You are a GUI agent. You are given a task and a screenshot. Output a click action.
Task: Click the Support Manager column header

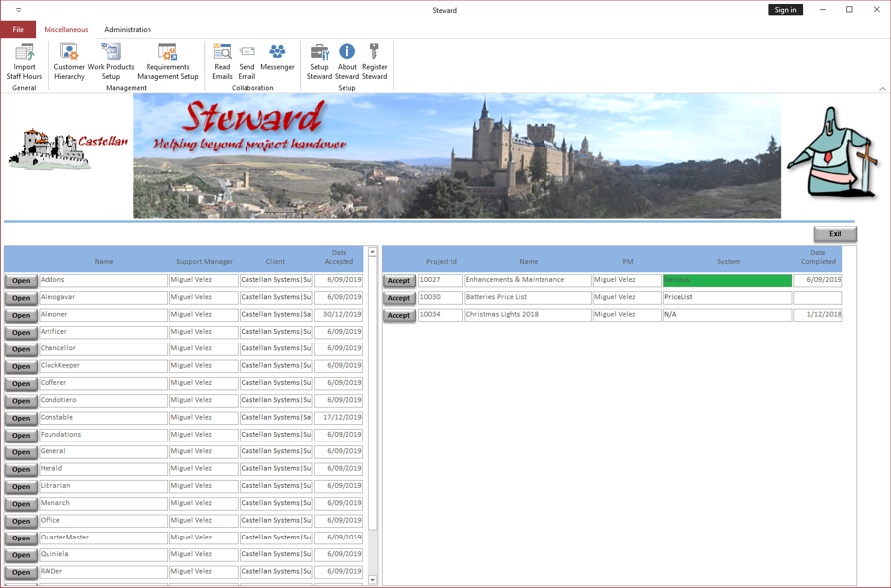pyautogui.click(x=204, y=262)
